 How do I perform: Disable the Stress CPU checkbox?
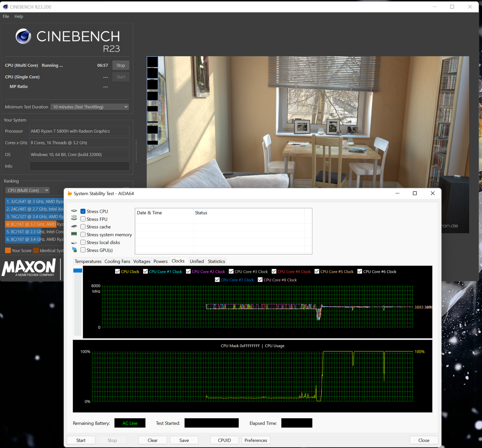click(83, 211)
